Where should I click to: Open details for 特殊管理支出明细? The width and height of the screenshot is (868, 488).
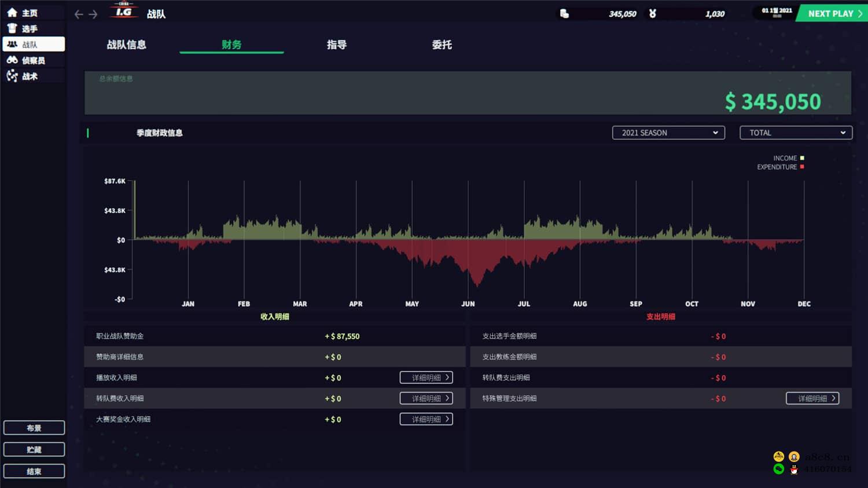812,398
